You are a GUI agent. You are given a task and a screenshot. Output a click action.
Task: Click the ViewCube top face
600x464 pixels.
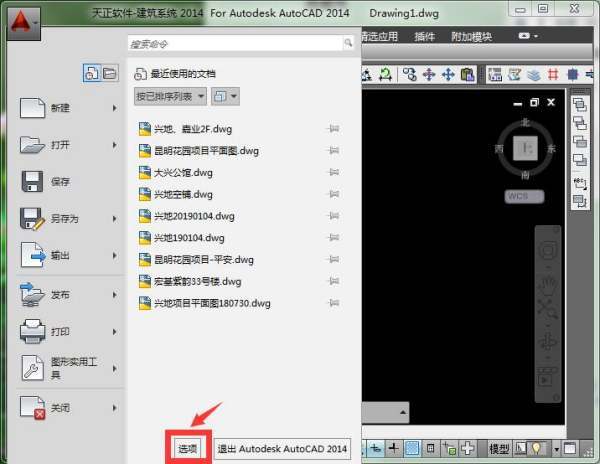click(525, 148)
